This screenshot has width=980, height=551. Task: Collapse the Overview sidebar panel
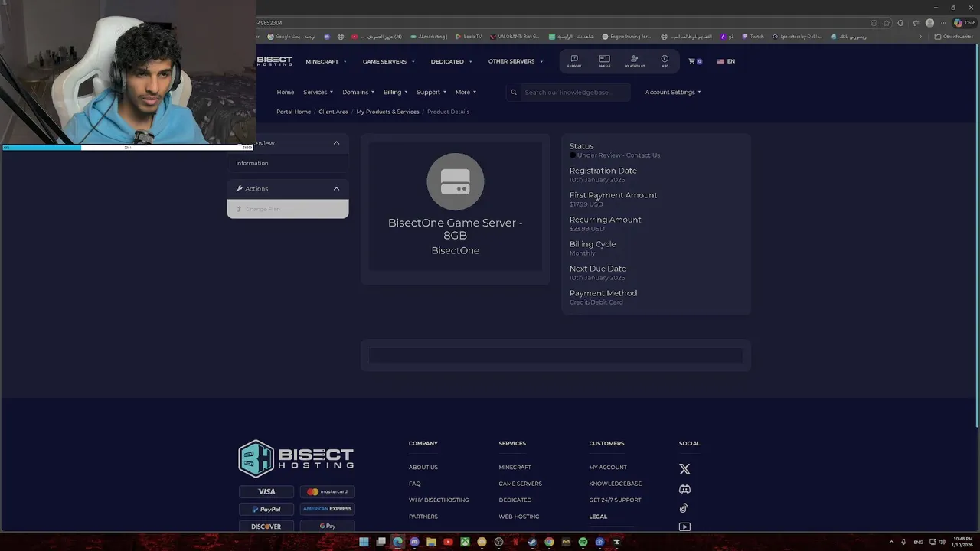(336, 143)
